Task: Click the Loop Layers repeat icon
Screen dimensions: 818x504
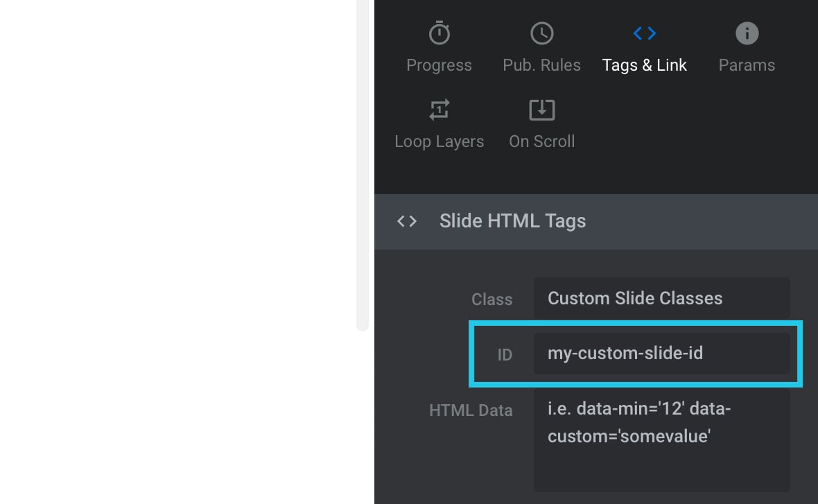Action: pyautogui.click(x=440, y=110)
